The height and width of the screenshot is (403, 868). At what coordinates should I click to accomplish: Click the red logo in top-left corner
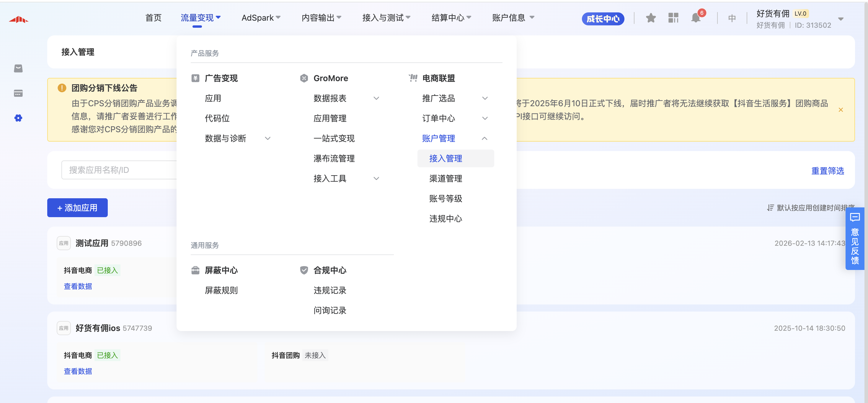pyautogui.click(x=19, y=19)
